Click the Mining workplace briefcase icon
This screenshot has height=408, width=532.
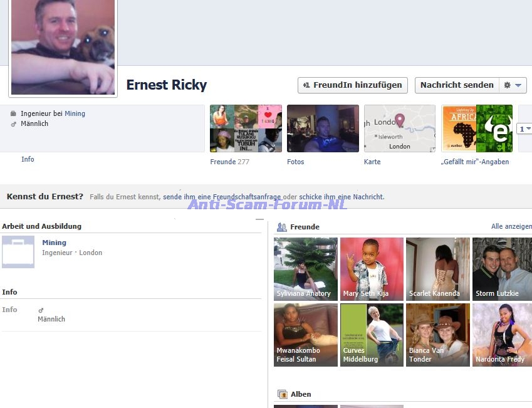click(18, 252)
